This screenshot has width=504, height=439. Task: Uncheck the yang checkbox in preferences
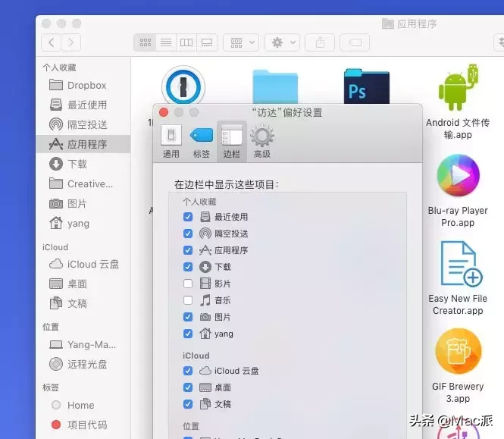pyautogui.click(x=188, y=334)
